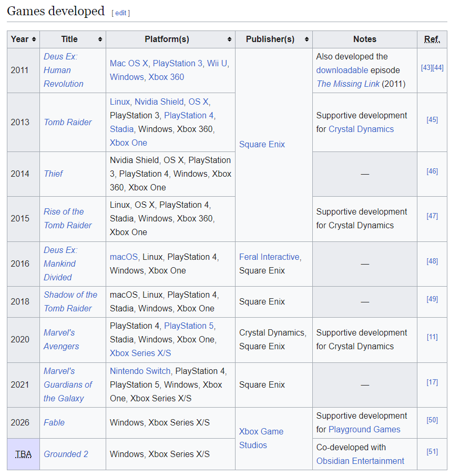Select the 'Crystal Dynamics, Square Enix' publisher cell
This screenshot has width=460, height=476.
click(274, 340)
